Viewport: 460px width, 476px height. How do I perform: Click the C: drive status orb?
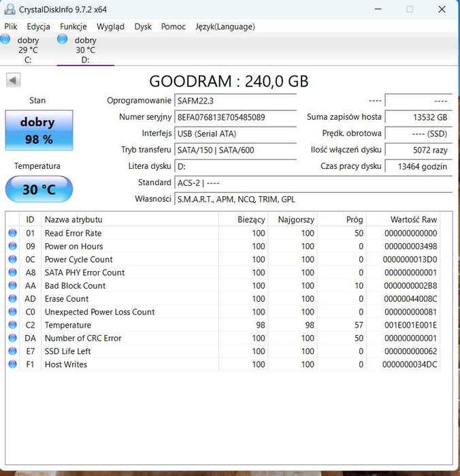(5, 39)
